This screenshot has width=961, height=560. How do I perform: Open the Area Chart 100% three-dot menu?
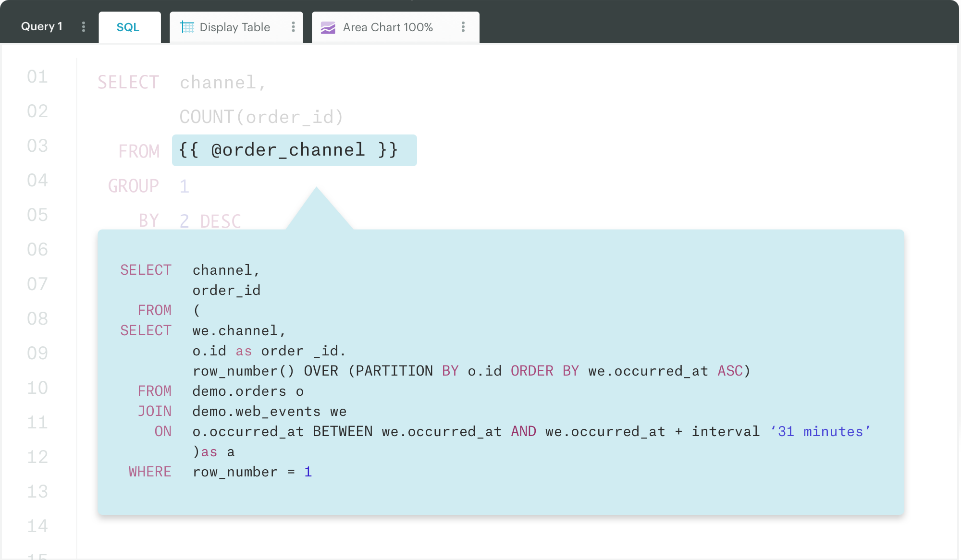tap(463, 27)
